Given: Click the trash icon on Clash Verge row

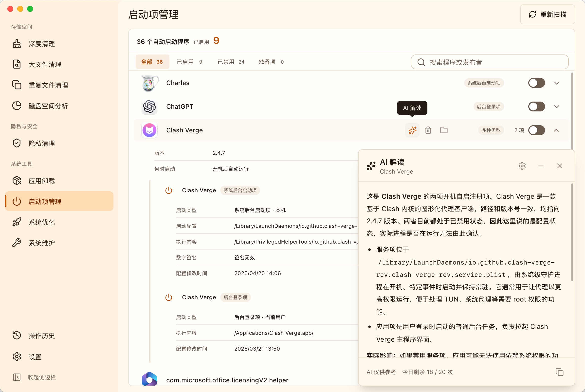Looking at the screenshot, I should pos(428,130).
